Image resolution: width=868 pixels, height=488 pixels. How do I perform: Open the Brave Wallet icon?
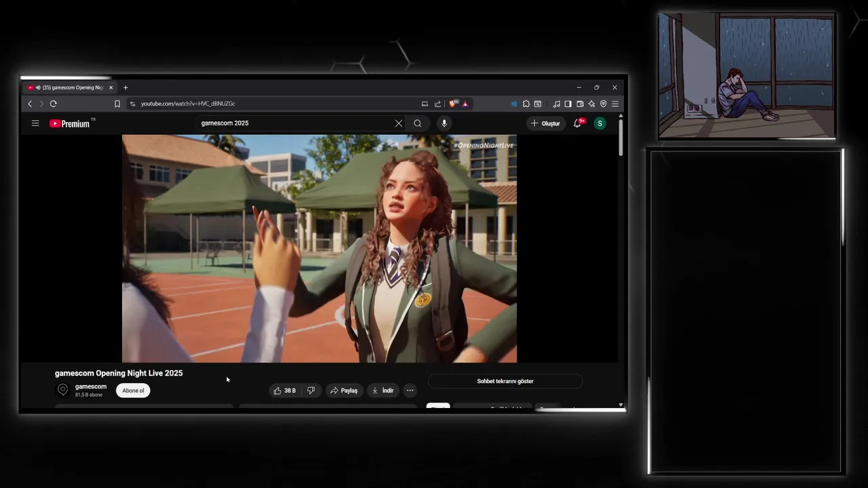(x=580, y=104)
